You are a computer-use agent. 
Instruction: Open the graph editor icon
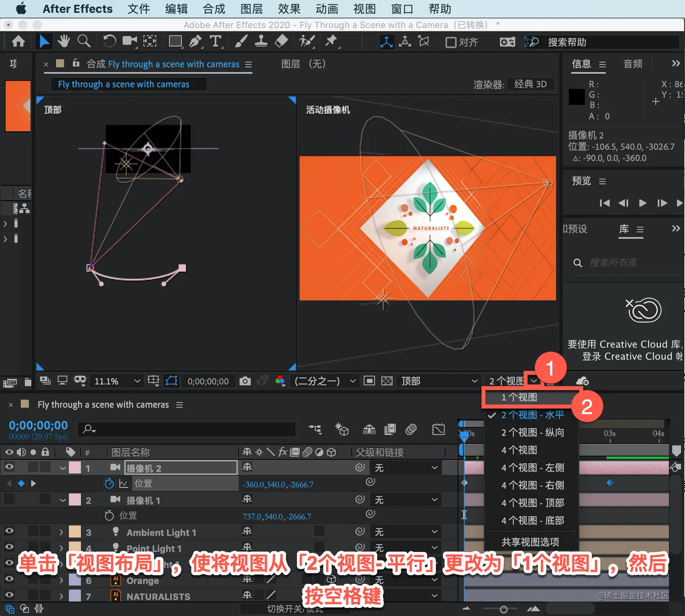438,429
